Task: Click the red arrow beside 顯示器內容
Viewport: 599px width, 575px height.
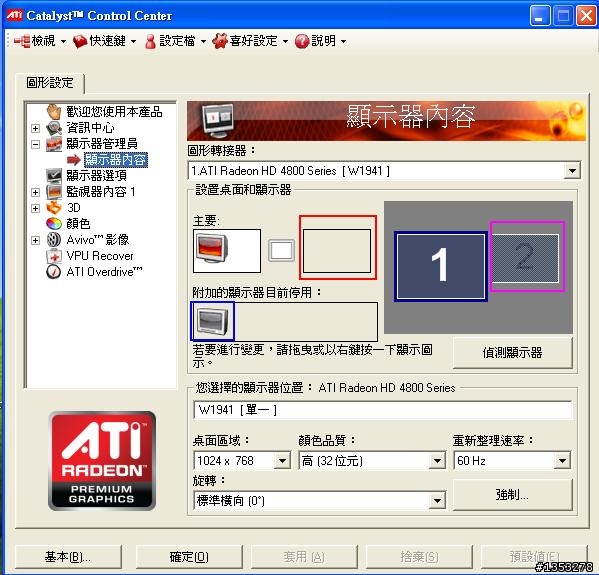Action: 73,160
